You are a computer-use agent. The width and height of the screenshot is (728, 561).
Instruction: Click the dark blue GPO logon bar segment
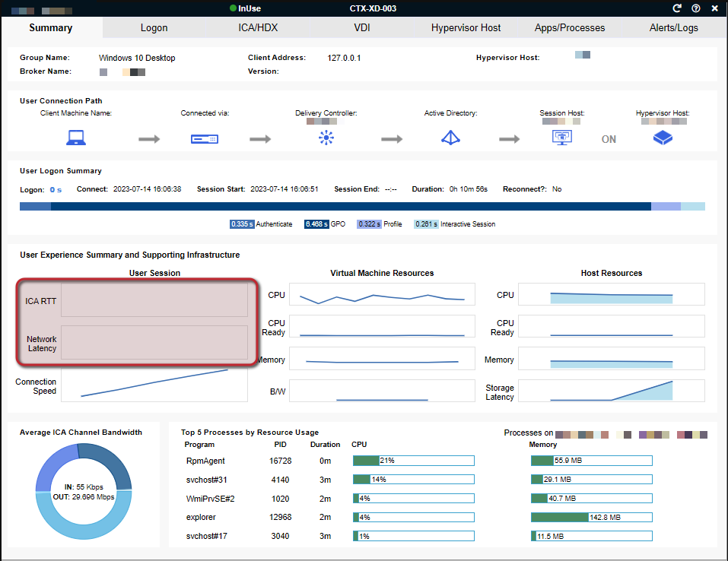point(350,206)
